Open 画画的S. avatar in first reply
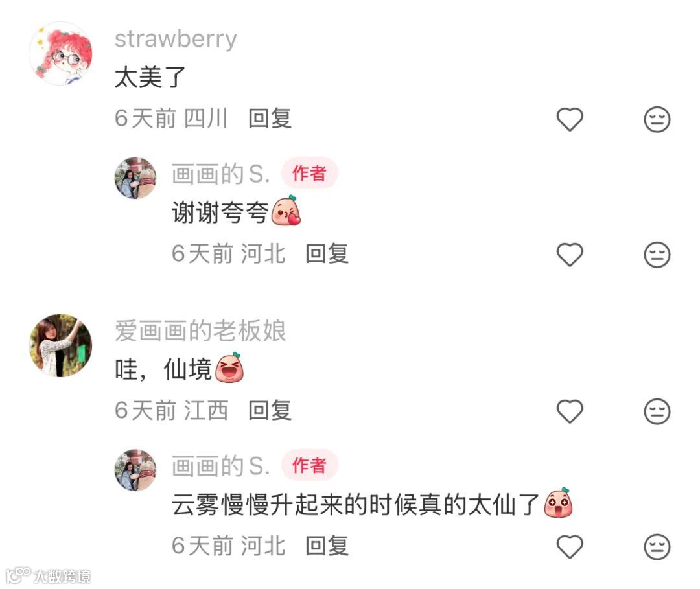Image resolution: width=700 pixels, height=589 pixels. pos(135,178)
